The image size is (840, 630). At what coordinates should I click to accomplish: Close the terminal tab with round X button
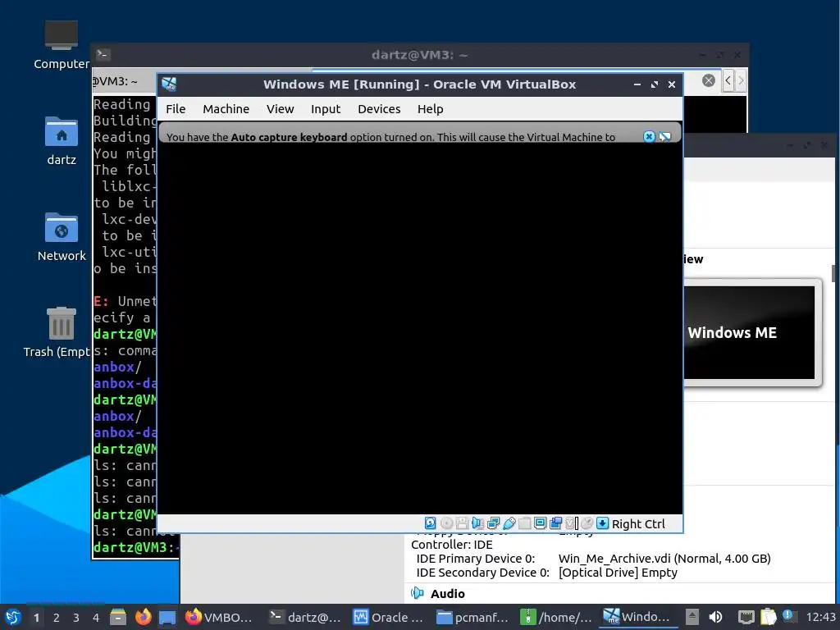tap(708, 80)
